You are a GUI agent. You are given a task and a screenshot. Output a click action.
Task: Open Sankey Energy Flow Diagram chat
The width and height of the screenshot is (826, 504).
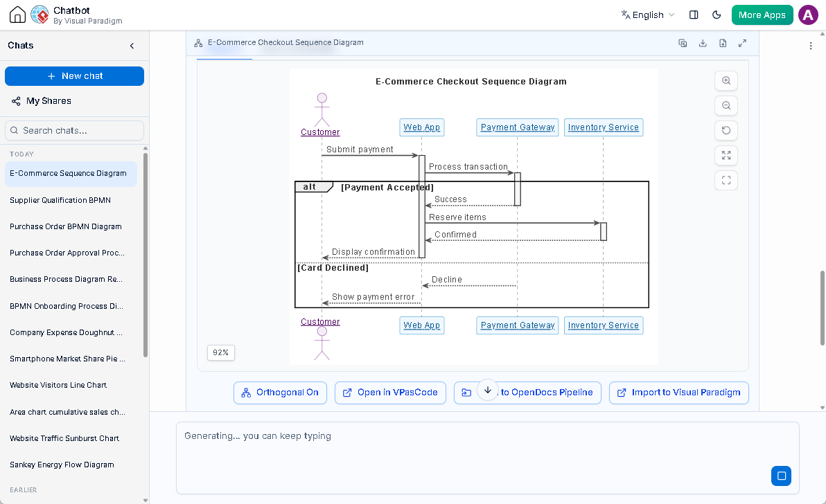click(x=71, y=465)
